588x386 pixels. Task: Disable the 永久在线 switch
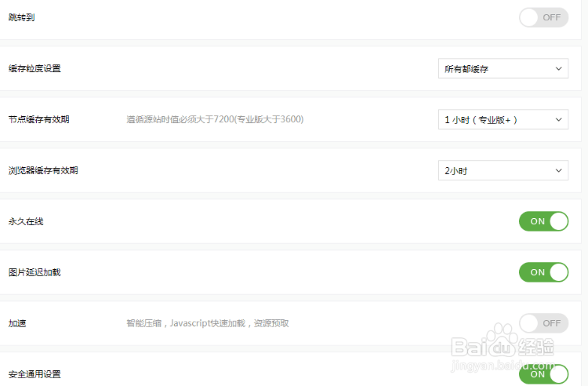click(543, 221)
